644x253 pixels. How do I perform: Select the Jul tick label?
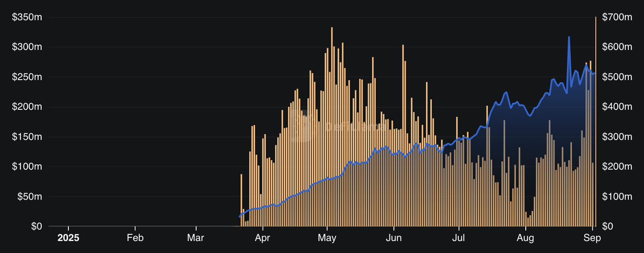click(x=458, y=237)
